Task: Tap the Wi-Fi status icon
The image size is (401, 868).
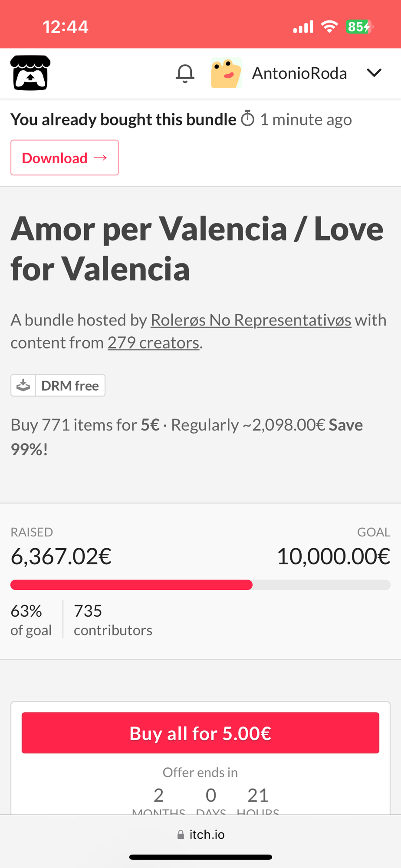Action: (x=329, y=27)
